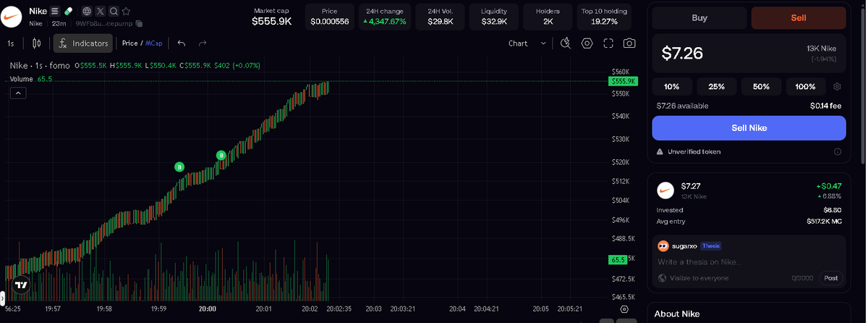The image size is (868, 323).
Task: Click the +$0.47 profit value
Action: click(x=829, y=186)
